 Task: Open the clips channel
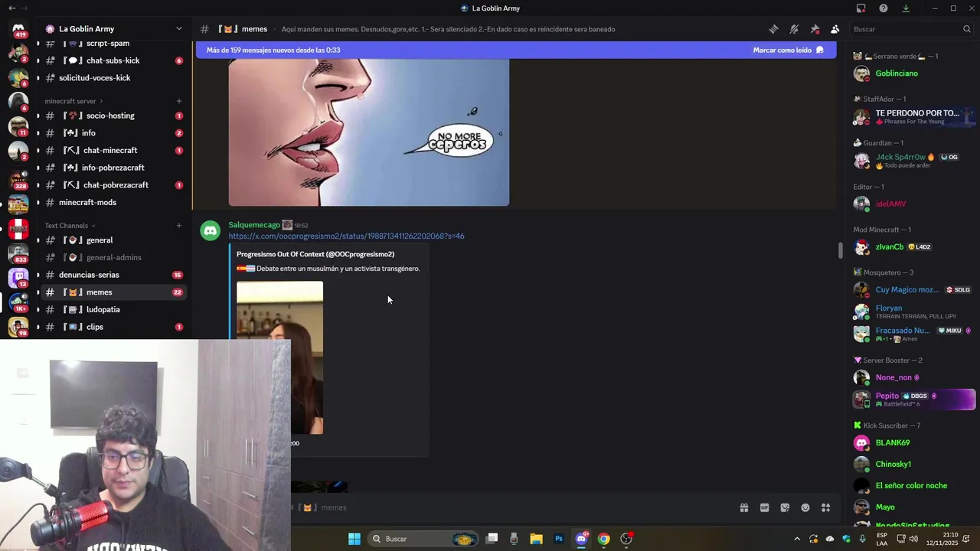pyautogui.click(x=113, y=327)
